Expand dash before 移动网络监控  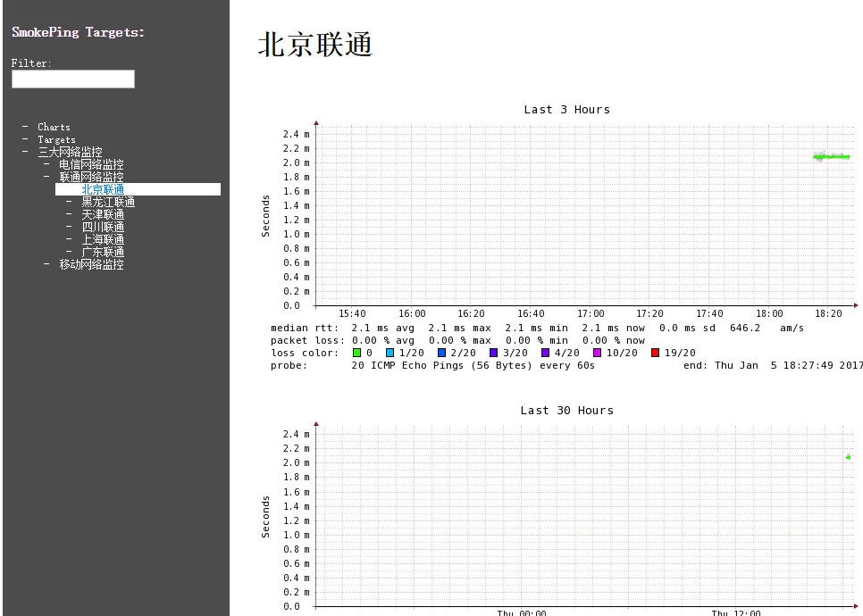46,264
